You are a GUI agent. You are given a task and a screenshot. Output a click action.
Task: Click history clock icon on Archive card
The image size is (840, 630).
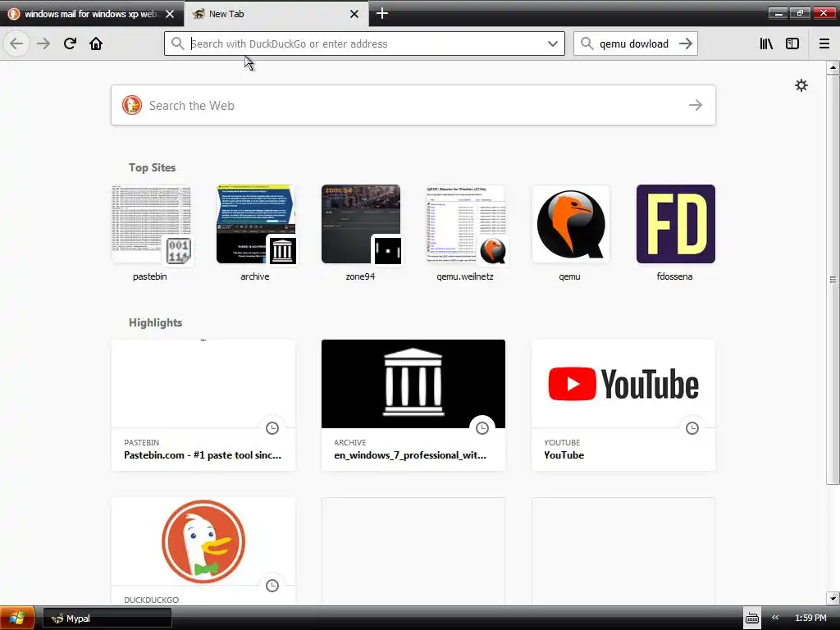(x=482, y=428)
